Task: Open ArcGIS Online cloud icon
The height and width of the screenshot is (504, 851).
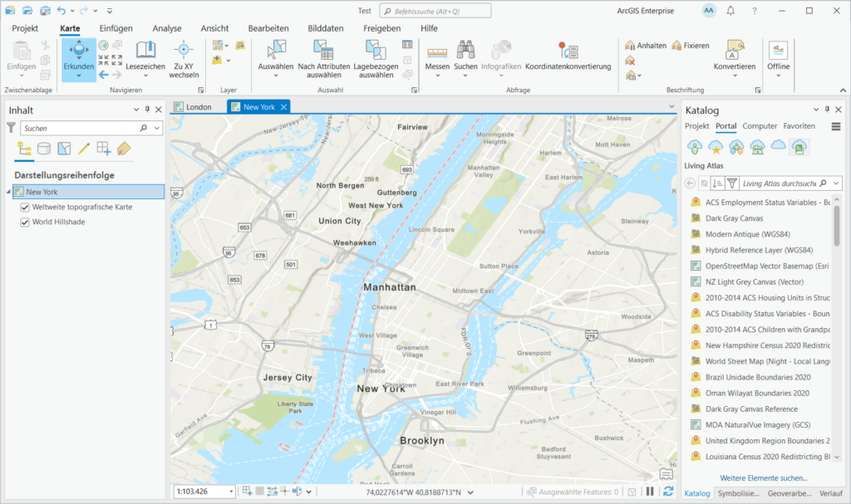Action: coord(778,145)
